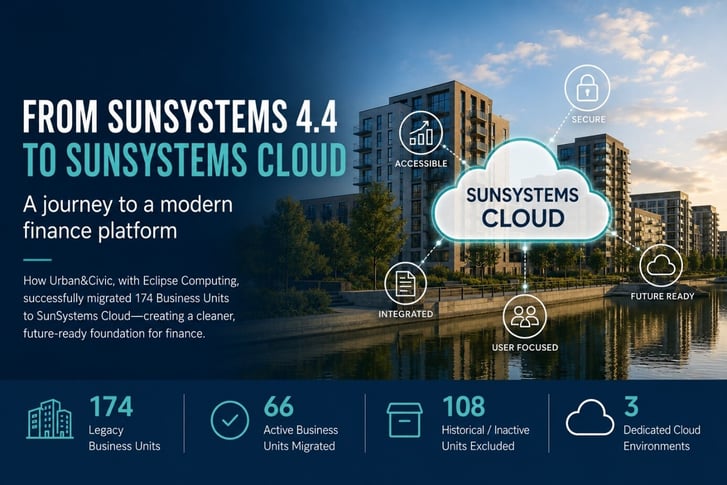This screenshot has width=727, height=485.
Task: Click the large number '3' statistic
Action: pos(631,407)
